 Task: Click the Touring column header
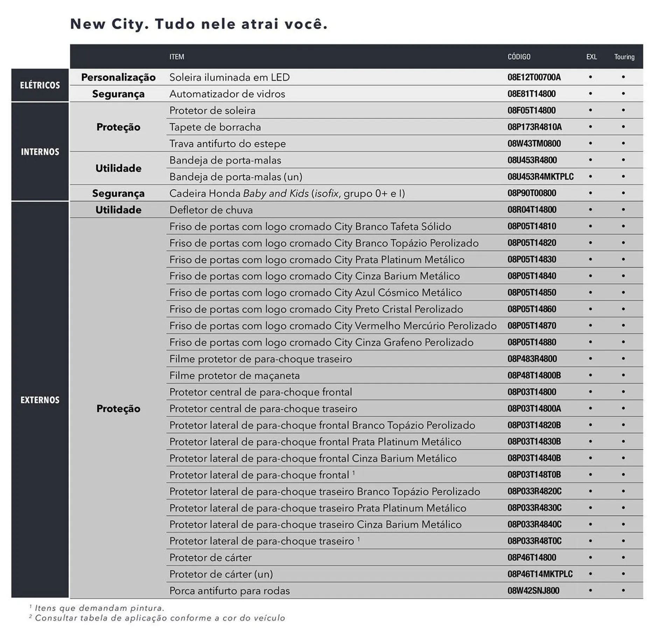click(624, 57)
